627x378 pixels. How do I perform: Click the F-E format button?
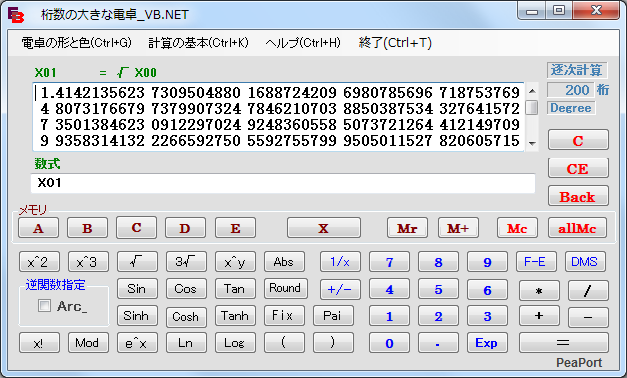pyautogui.click(x=536, y=262)
